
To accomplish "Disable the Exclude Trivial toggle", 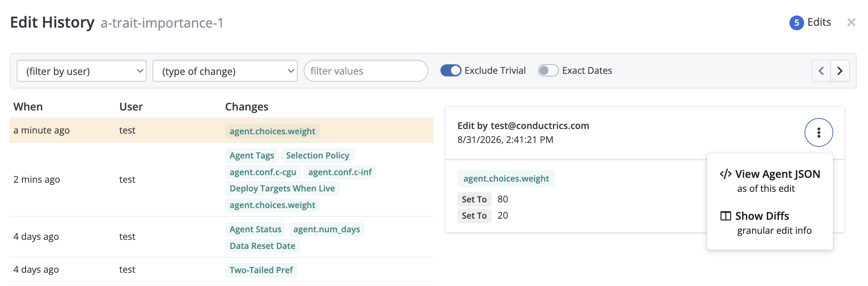I will pyautogui.click(x=451, y=71).
